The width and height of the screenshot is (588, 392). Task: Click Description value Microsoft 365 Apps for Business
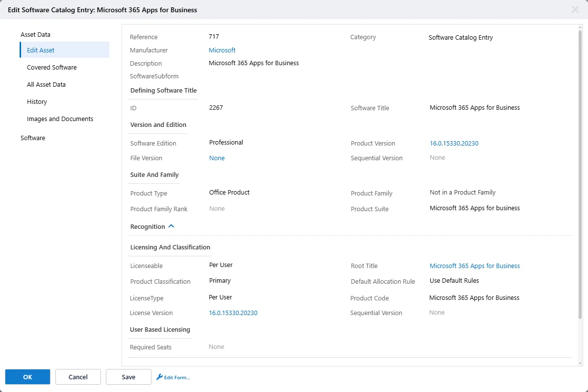pyautogui.click(x=254, y=63)
